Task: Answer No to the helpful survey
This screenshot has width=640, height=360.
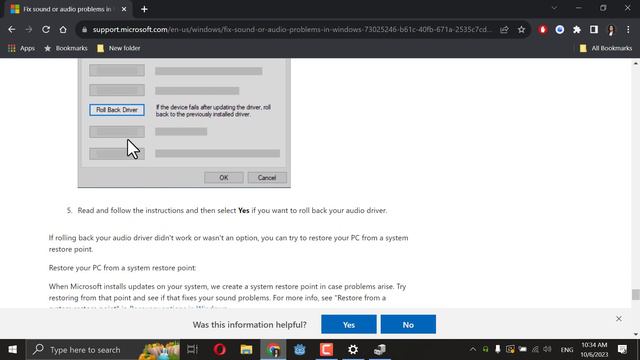Action: tap(408, 324)
